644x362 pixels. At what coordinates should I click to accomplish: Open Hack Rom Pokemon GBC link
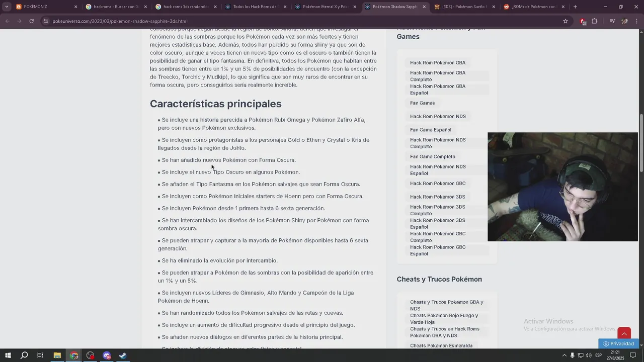click(x=438, y=184)
